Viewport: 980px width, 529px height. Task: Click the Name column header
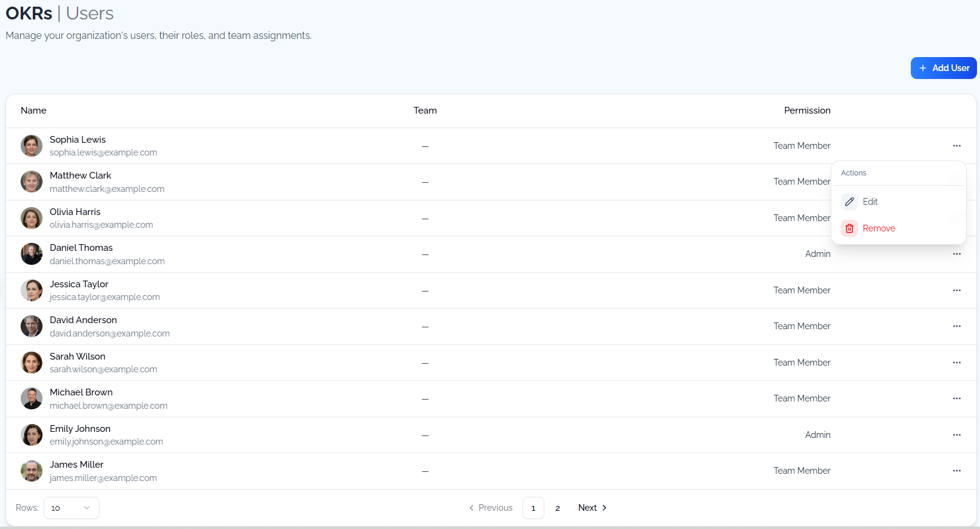33,111
